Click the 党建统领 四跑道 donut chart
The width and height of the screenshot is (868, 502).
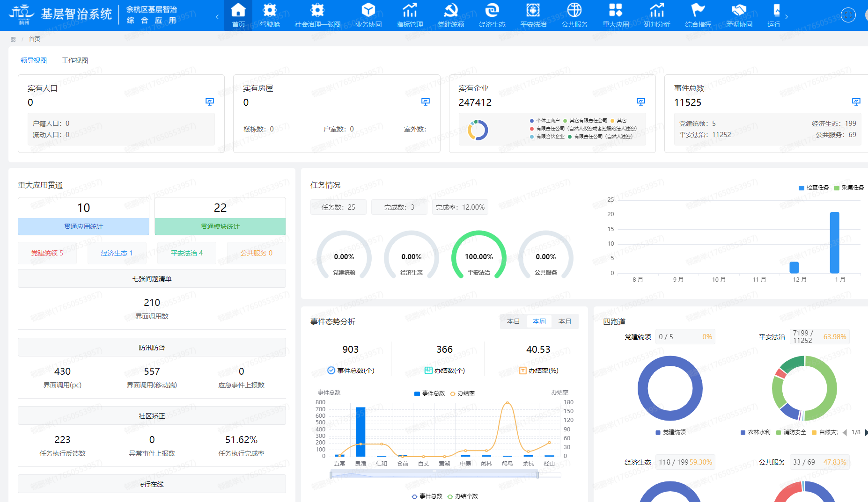pyautogui.click(x=670, y=388)
